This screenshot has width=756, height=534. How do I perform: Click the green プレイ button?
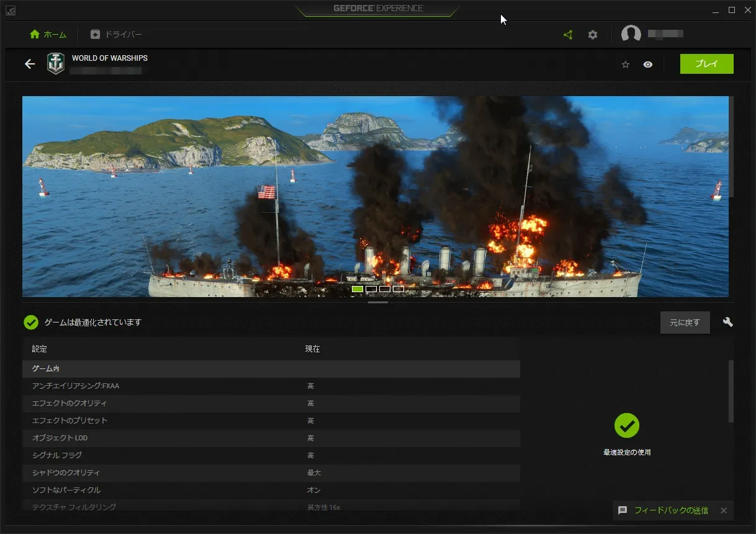[707, 64]
